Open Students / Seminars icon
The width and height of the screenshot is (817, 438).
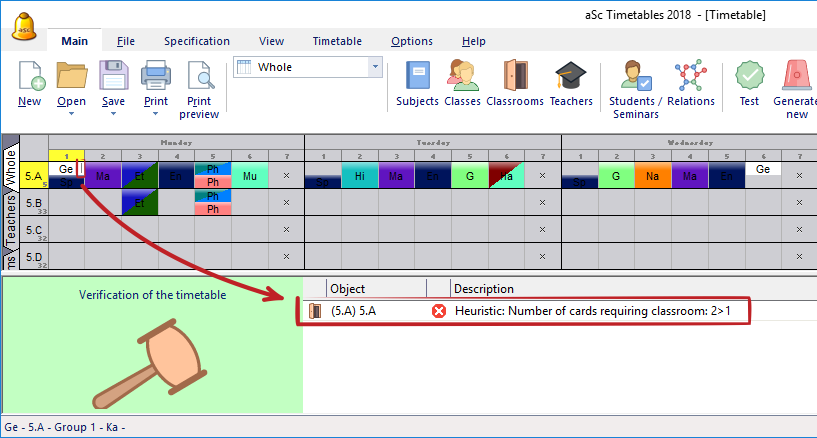[x=634, y=77]
